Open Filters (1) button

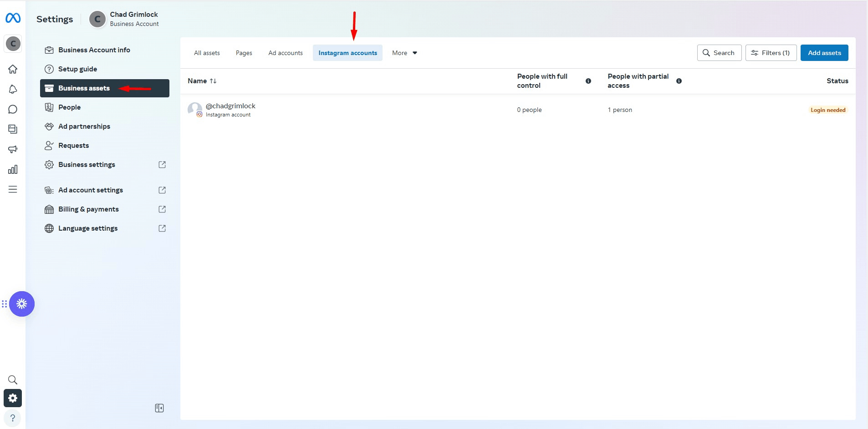[x=771, y=53]
